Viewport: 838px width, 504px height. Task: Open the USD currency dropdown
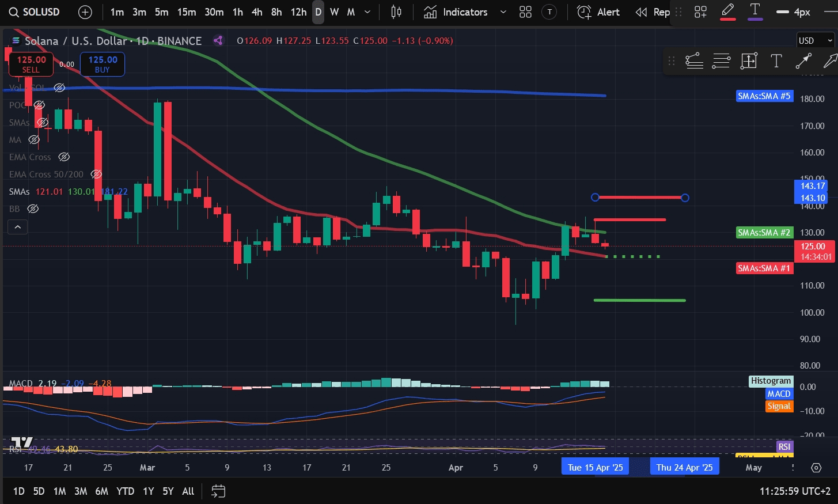(815, 40)
